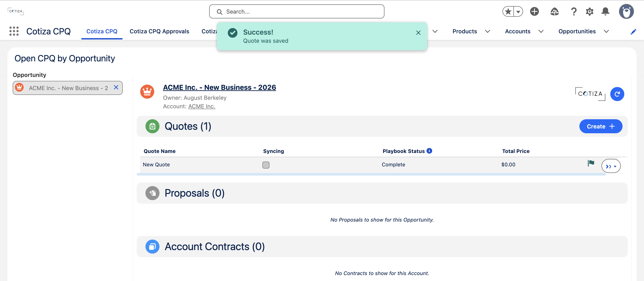The image size is (644, 281).
Task: Go to the Opportunities tab
Action: tap(577, 31)
